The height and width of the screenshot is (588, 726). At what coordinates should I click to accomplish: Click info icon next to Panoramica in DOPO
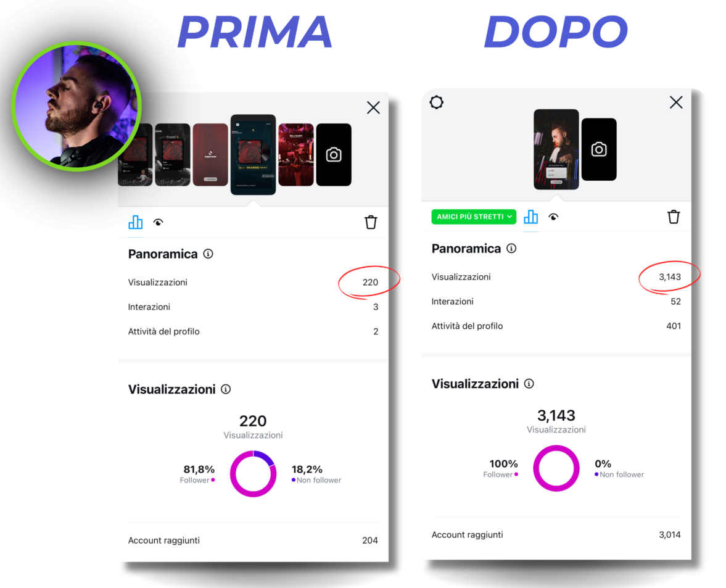point(511,249)
